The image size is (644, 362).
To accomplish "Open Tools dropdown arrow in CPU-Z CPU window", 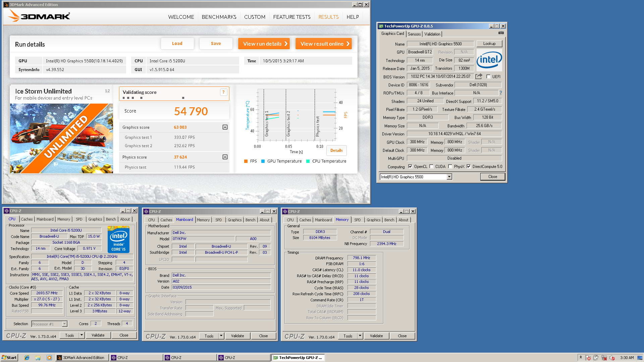I will point(82,335).
